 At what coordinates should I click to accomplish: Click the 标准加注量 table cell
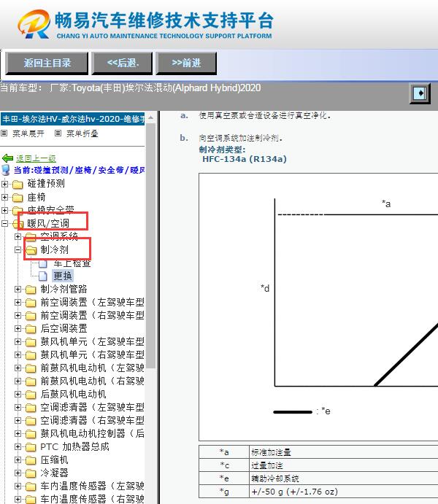pyautogui.click(x=343, y=452)
